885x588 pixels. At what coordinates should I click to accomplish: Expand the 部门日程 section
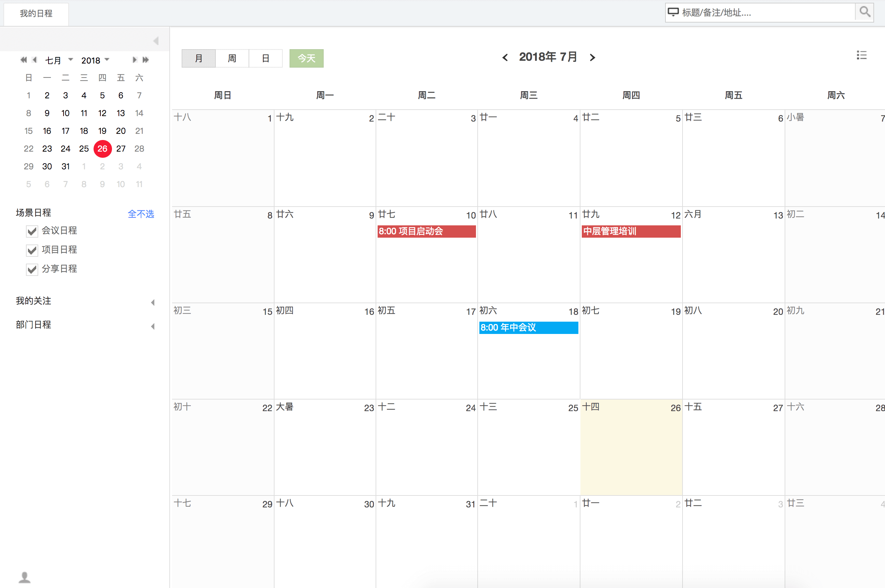pyautogui.click(x=153, y=326)
